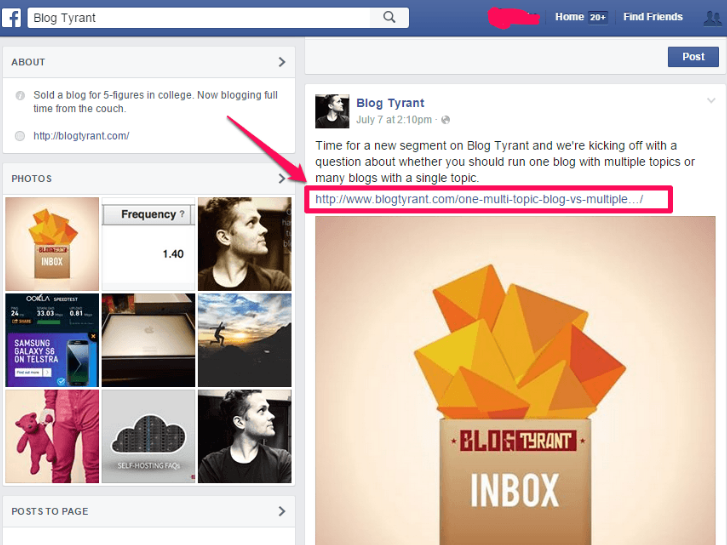Open the Self-Hosting FAQs cloud thumbnail
The image size is (727, 545).
148,436
